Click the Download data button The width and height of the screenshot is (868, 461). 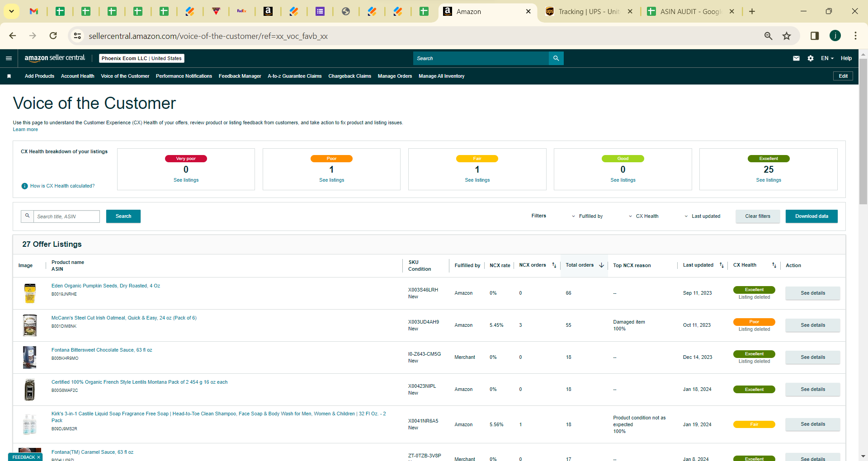click(811, 216)
